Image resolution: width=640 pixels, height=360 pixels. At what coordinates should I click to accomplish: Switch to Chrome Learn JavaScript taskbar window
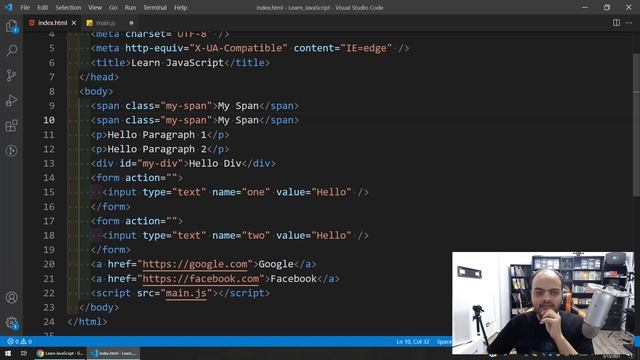[60, 353]
